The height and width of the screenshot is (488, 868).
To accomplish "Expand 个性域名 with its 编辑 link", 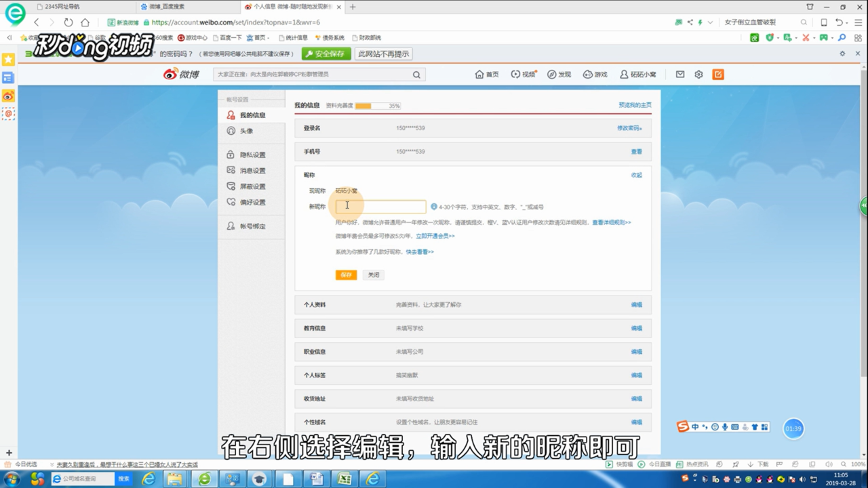I will tap(637, 422).
